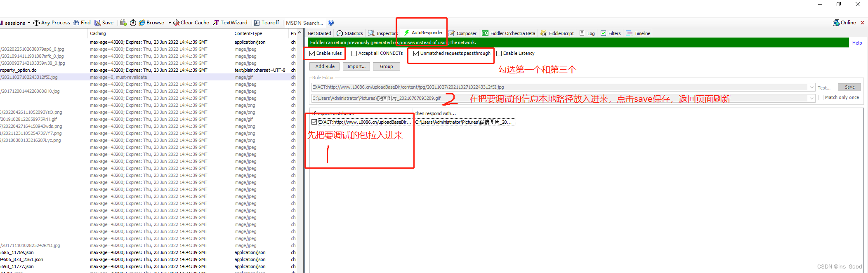This screenshot has width=868, height=273.
Task: Select session /201712081442260606H0.jpg
Action: coord(30,91)
